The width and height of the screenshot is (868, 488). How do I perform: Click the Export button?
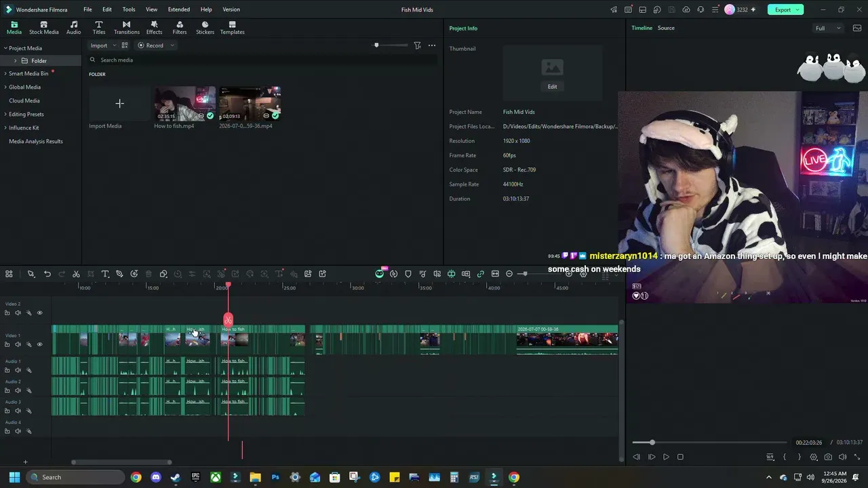click(785, 9)
